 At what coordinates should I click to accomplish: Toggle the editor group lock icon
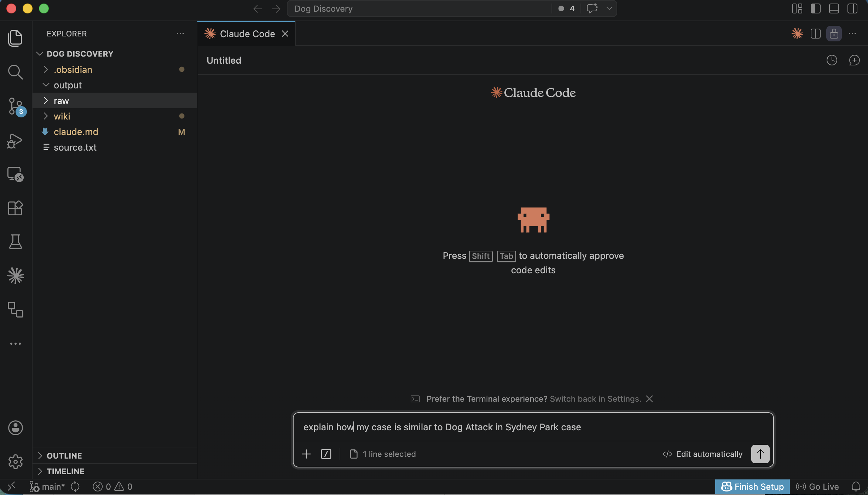834,34
